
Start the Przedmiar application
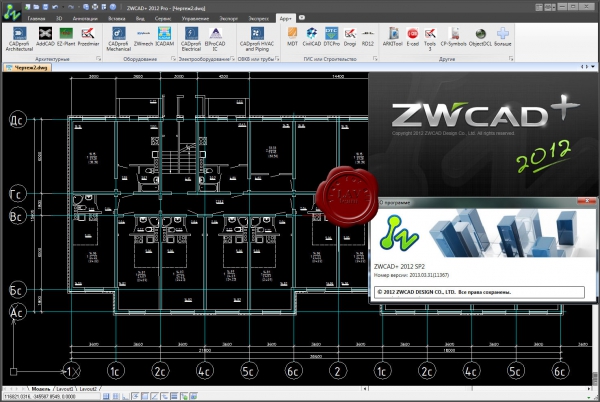(x=88, y=37)
